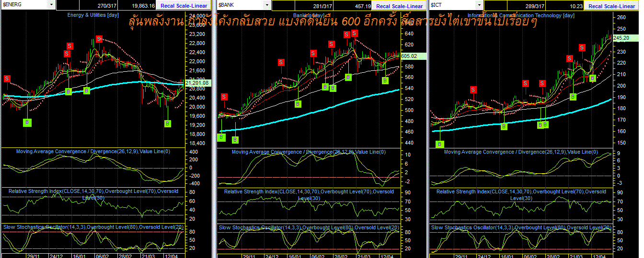644x258 pixels.
Task: Click the 29/11 date label under the Energy chart
Action: [33, 256]
